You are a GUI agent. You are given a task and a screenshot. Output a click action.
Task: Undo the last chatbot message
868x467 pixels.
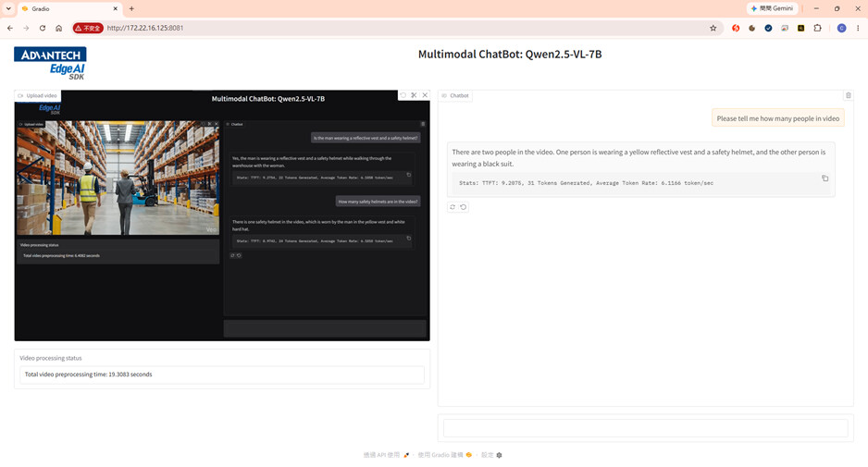tap(464, 207)
